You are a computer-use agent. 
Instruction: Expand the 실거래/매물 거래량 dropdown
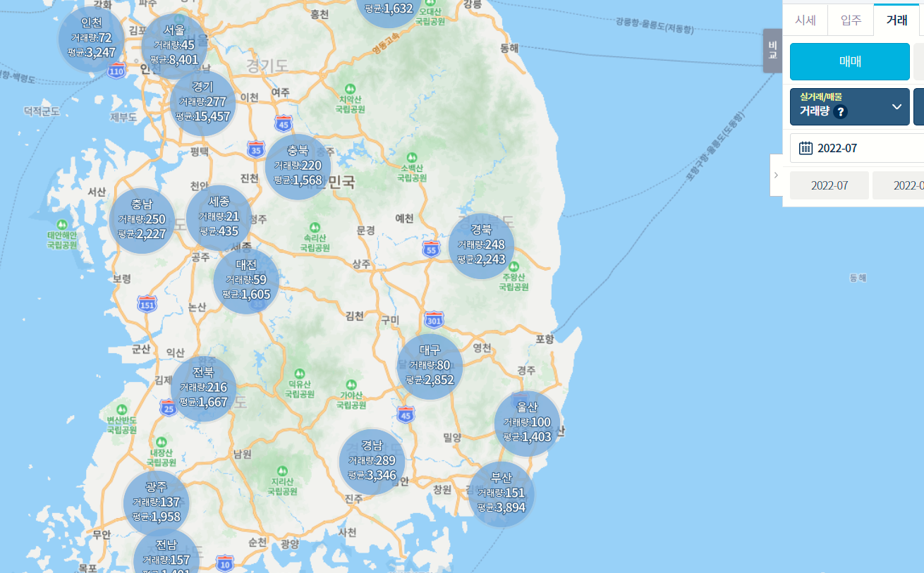click(x=850, y=106)
